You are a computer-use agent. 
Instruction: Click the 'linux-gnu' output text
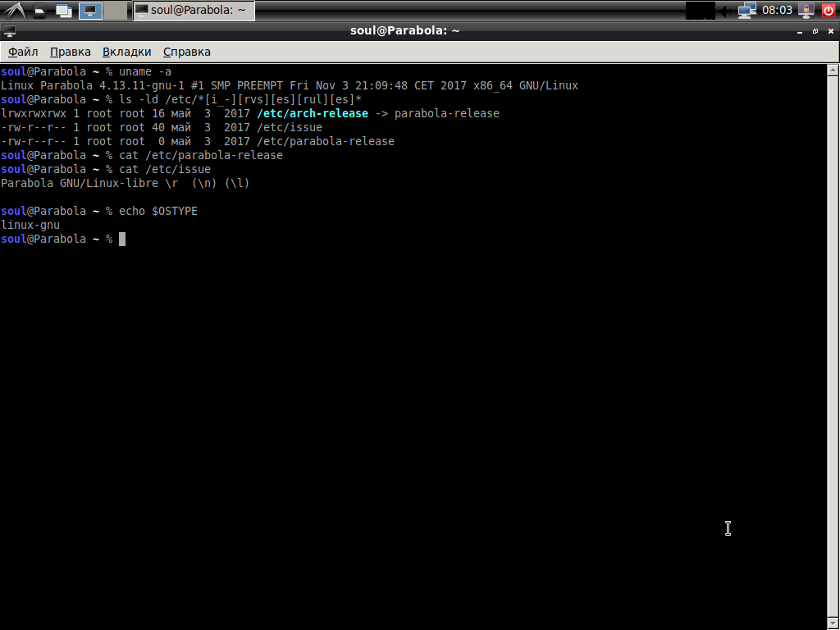[30, 225]
